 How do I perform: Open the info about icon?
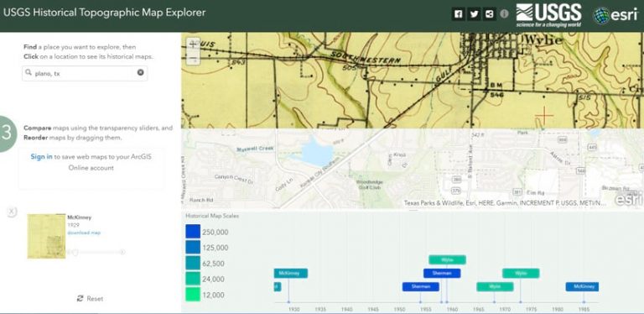[504, 14]
